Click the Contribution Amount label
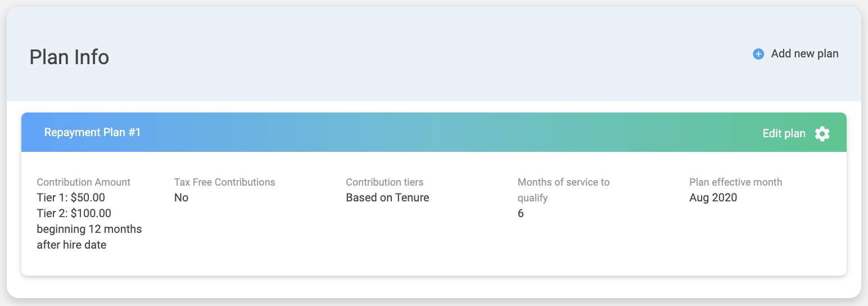Image resolution: width=868 pixels, height=306 pixels. point(83,182)
